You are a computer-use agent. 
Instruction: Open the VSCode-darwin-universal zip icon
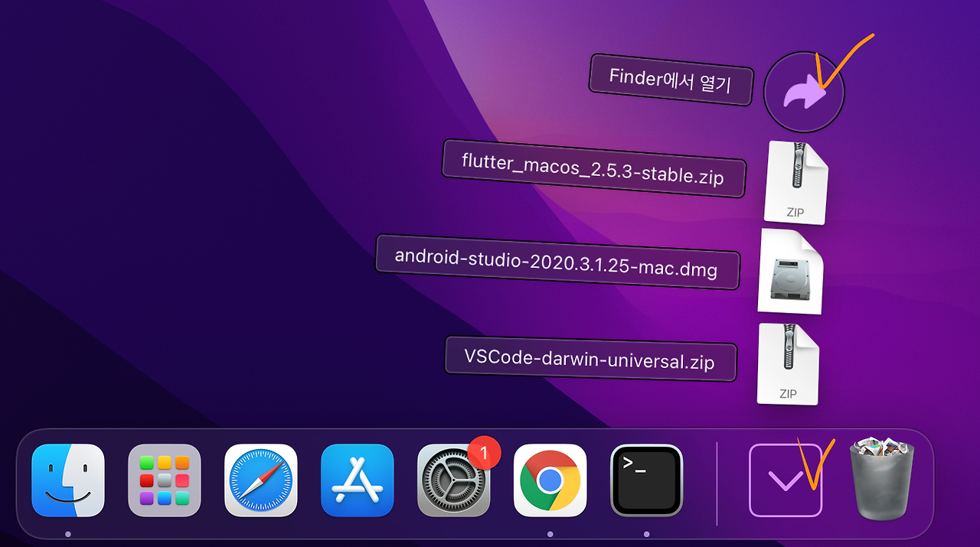(x=789, y=363)
